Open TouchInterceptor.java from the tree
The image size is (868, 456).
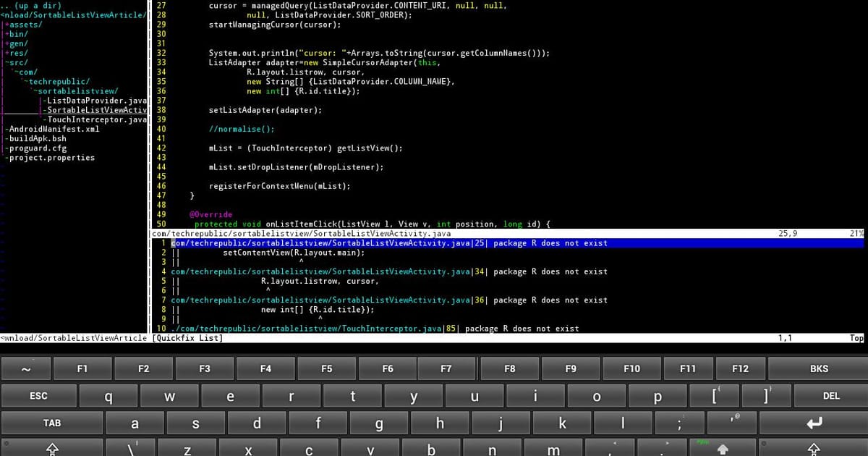pos(94,119)
